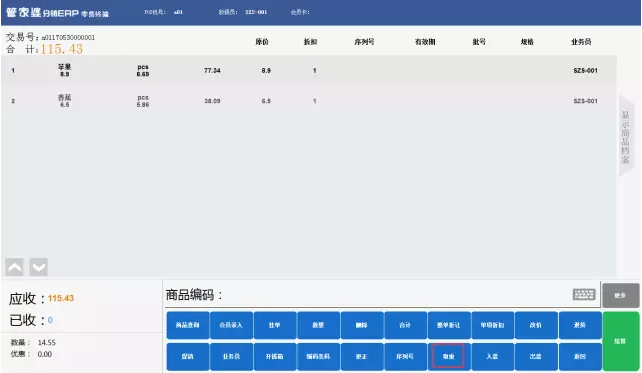642x373 pixels.
Task: Open cash drawer with 开钱箱
Action: [x=275, y=357]
